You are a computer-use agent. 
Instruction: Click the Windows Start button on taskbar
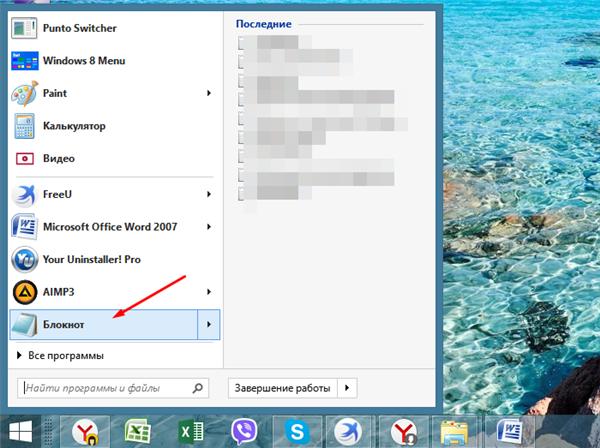(20, 432)
